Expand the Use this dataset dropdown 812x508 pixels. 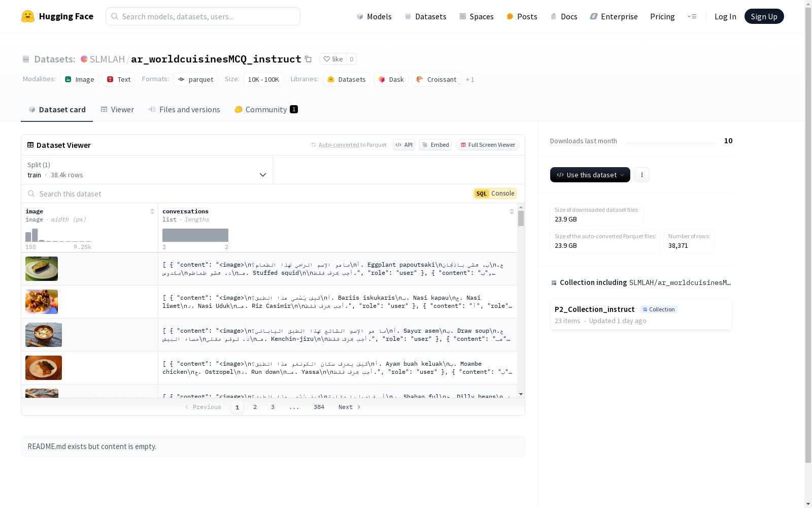click(590, 175)
